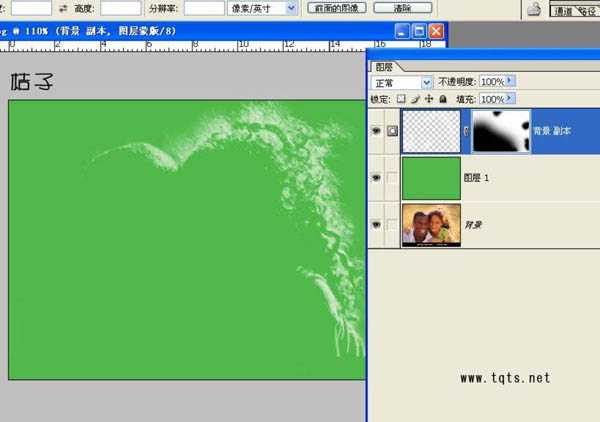Switch to the 图层 tab
Screen dimensions: 600x422
coord(384,67)
